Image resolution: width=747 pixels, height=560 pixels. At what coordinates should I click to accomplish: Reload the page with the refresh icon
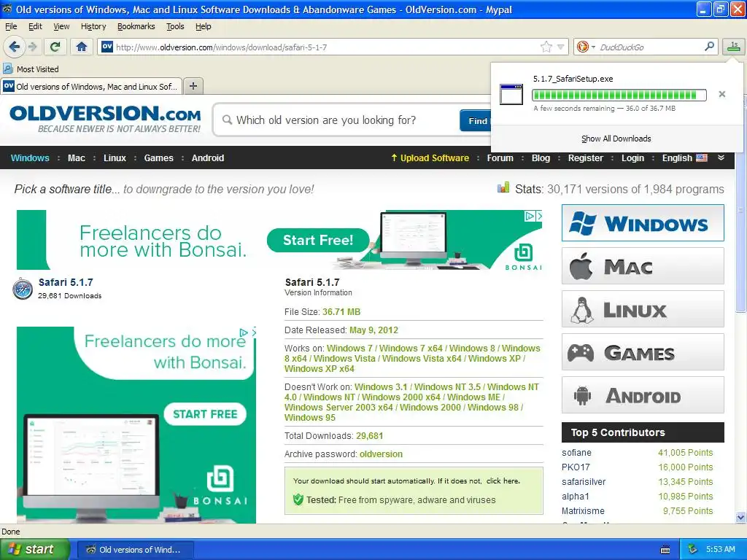point(55,47)
